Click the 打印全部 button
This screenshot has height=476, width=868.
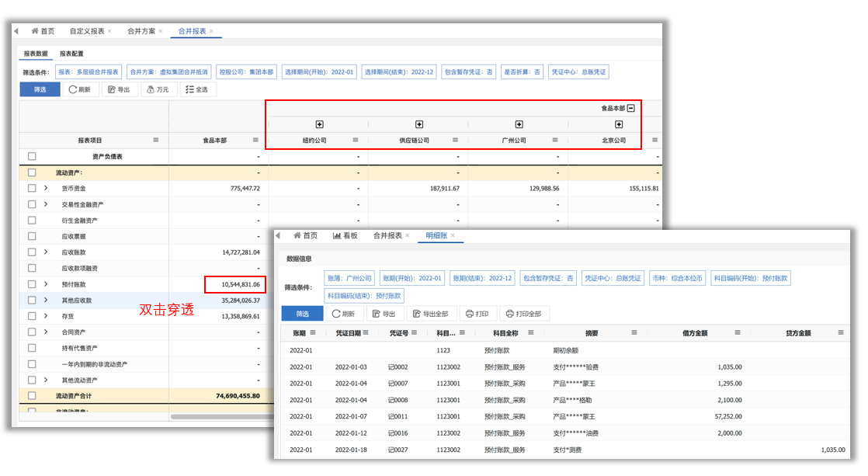click(x=524, y=314)
